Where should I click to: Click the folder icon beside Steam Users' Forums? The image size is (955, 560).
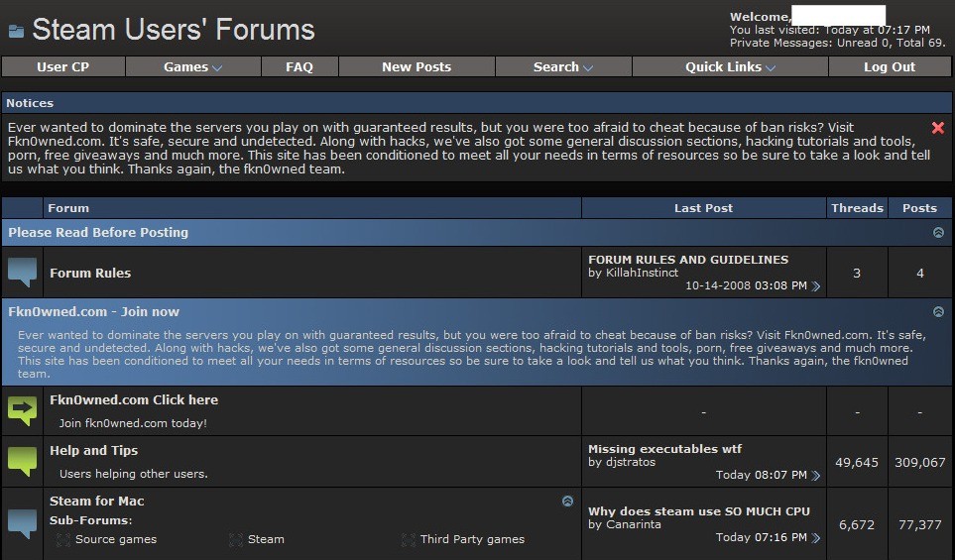[x=17, y=31]
